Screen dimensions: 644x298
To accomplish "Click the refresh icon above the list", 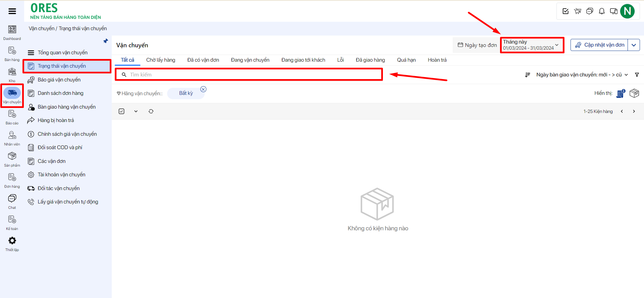I will pos(151,111).
